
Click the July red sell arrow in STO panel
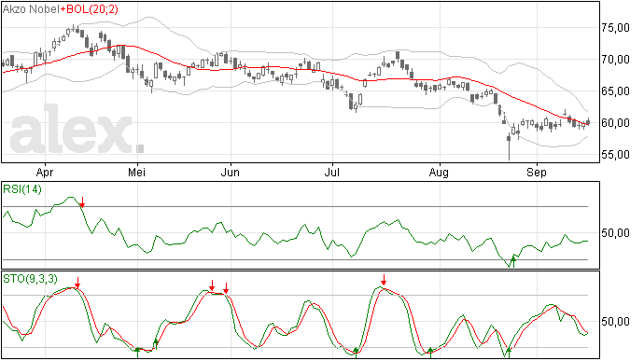click(x=384, y=280)
